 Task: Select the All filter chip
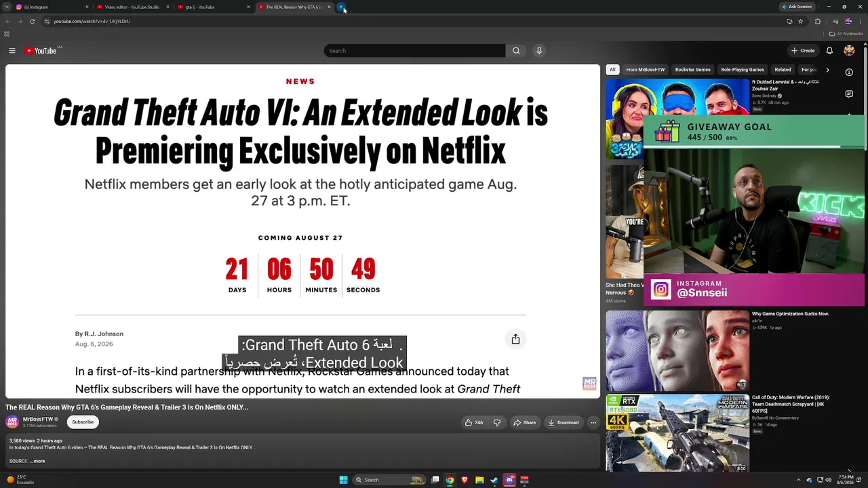click(612, 70)
